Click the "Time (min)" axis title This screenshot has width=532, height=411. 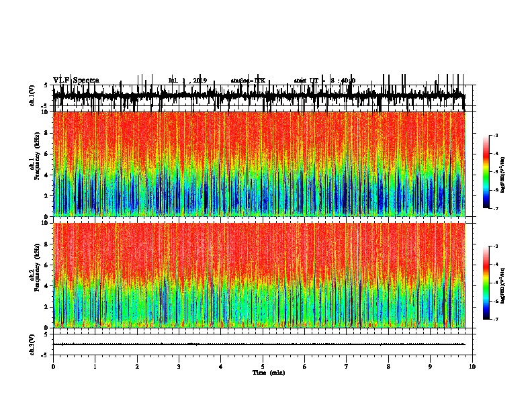pos(269,373)
